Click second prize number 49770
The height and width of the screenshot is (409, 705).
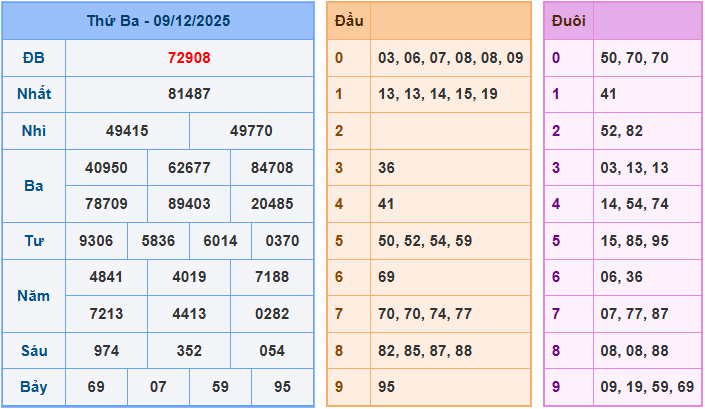click(x=251, y=131)
